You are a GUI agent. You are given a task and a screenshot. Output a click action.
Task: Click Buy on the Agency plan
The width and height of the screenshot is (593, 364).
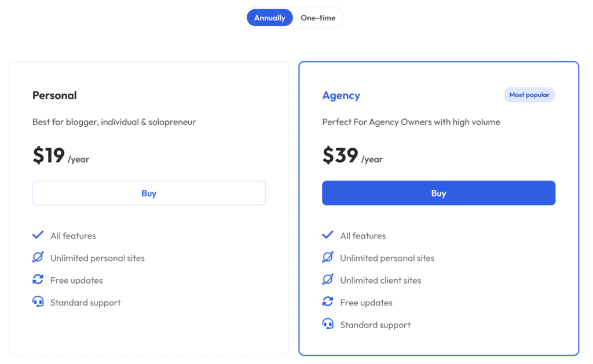point(438,193)
